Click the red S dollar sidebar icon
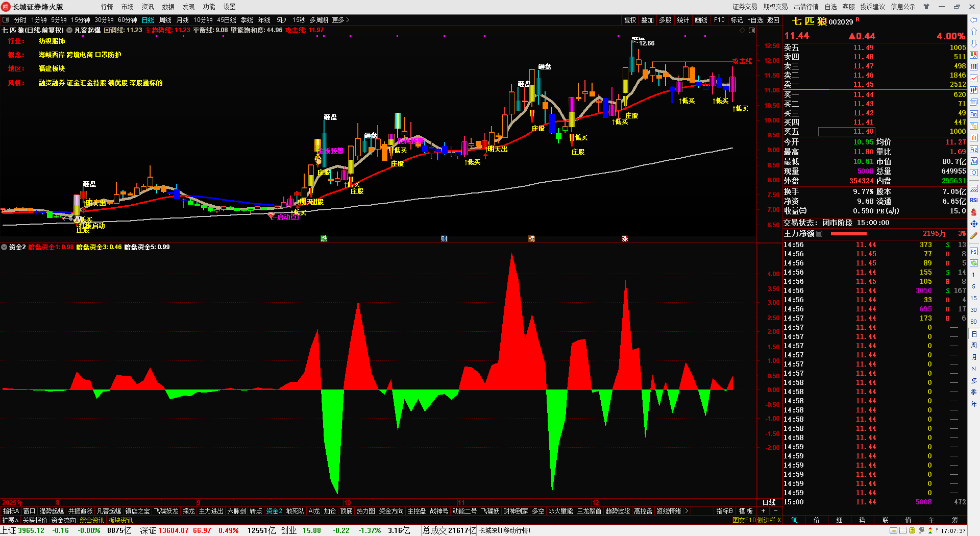Viewport: 980px width, 536px height. tap(974, 212)
